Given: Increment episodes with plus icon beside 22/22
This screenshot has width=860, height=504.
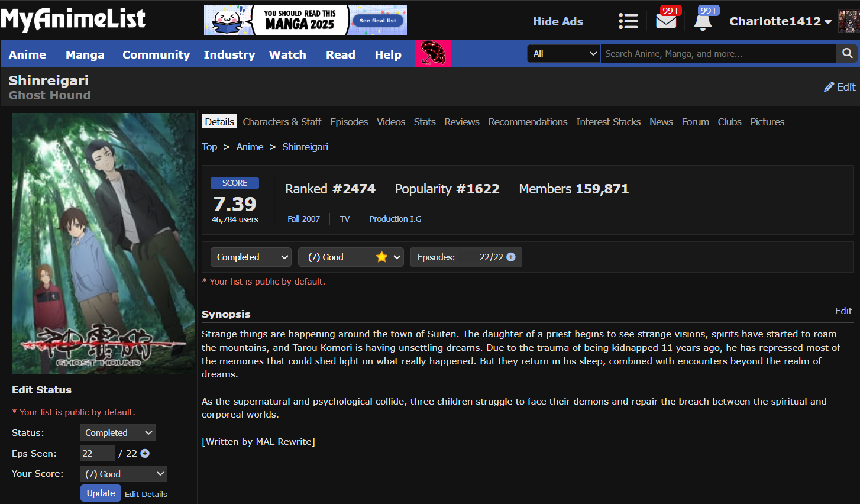Looking at the screenshot, I should (511, 257).
